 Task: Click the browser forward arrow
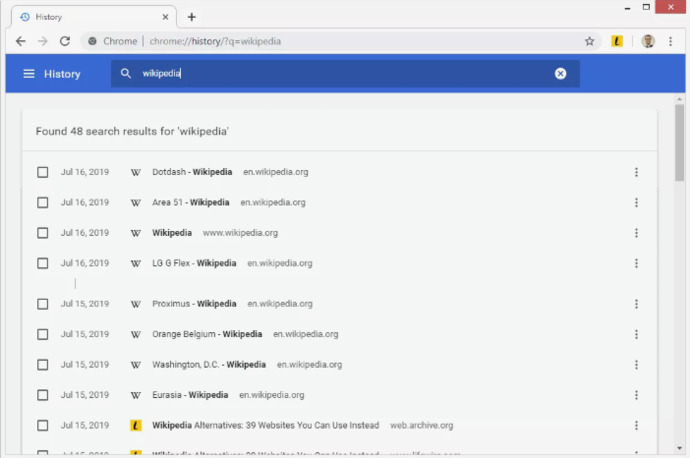43,41
